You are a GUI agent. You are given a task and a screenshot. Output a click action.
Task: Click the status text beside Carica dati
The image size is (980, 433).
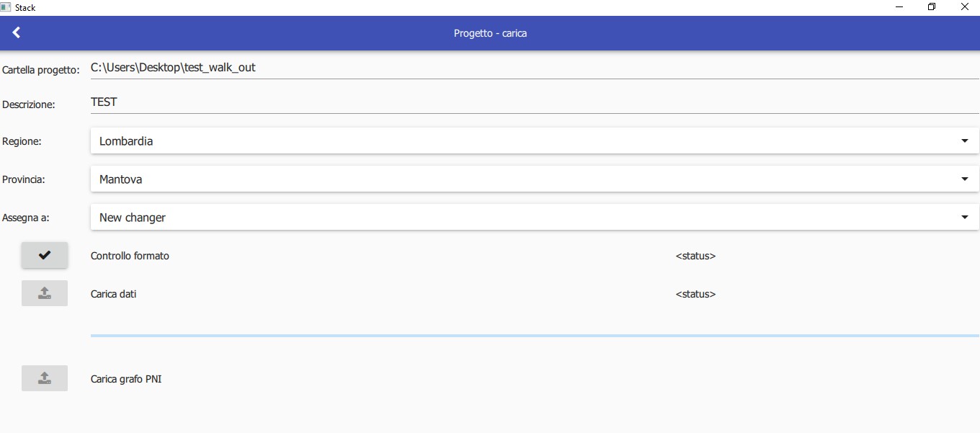click(x=695, y=294)
